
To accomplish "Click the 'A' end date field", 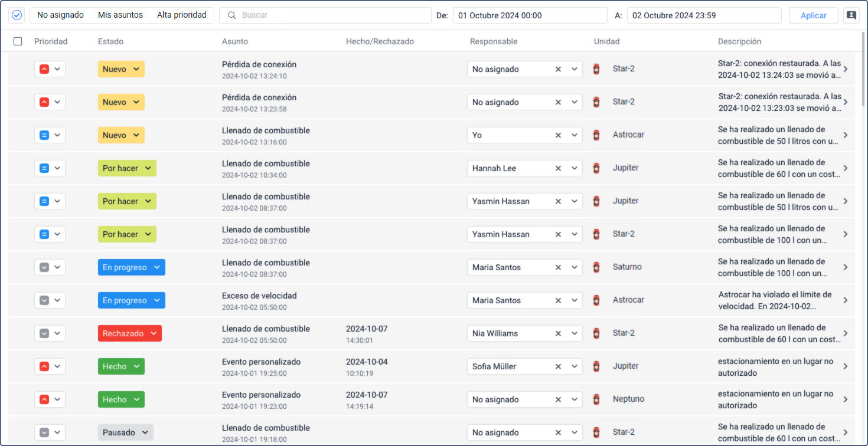I will pos(704,15).
